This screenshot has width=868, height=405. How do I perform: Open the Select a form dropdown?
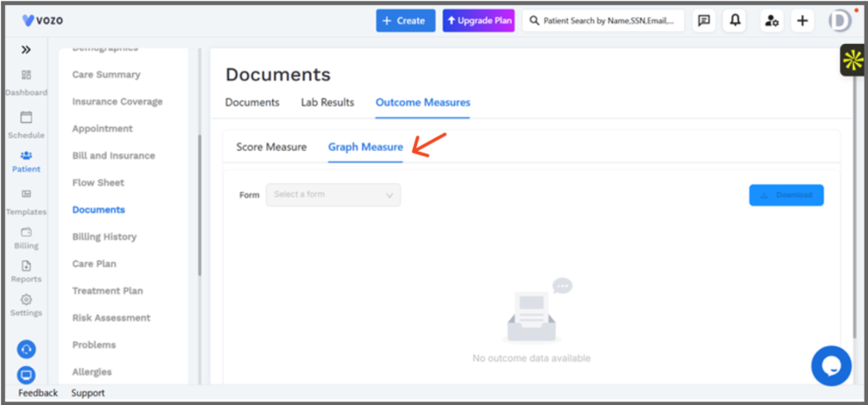[333, 195]
